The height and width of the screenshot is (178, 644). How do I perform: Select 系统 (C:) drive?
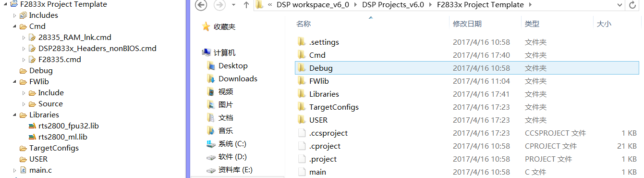point(227,143)
